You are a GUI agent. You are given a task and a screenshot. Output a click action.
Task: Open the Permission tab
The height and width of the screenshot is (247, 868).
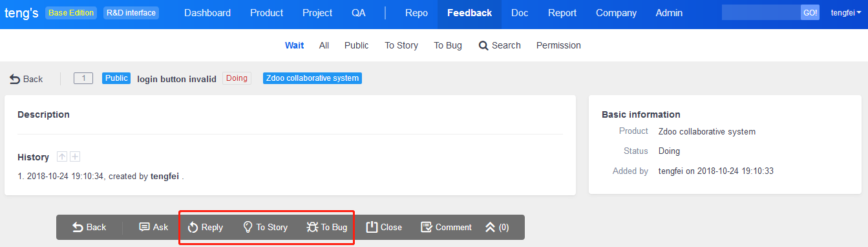558,45
